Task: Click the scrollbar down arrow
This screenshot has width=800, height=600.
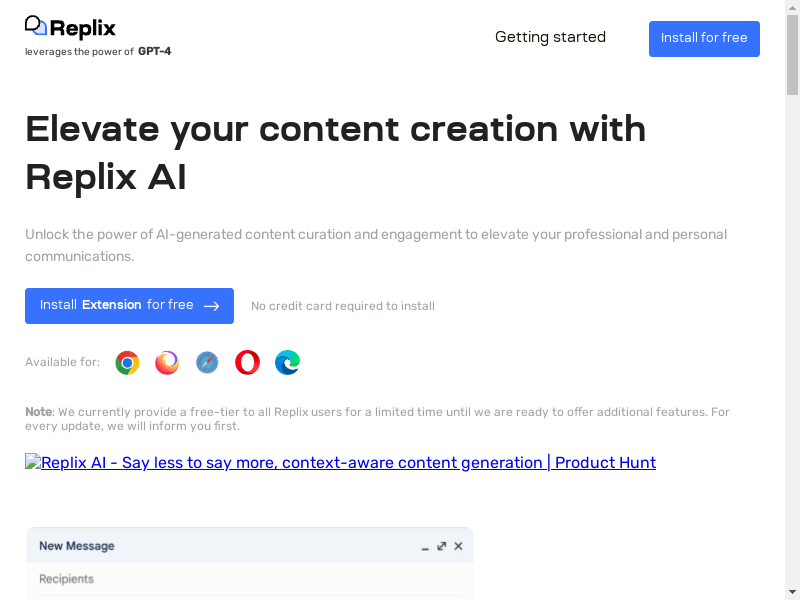Action: point(792,593)
